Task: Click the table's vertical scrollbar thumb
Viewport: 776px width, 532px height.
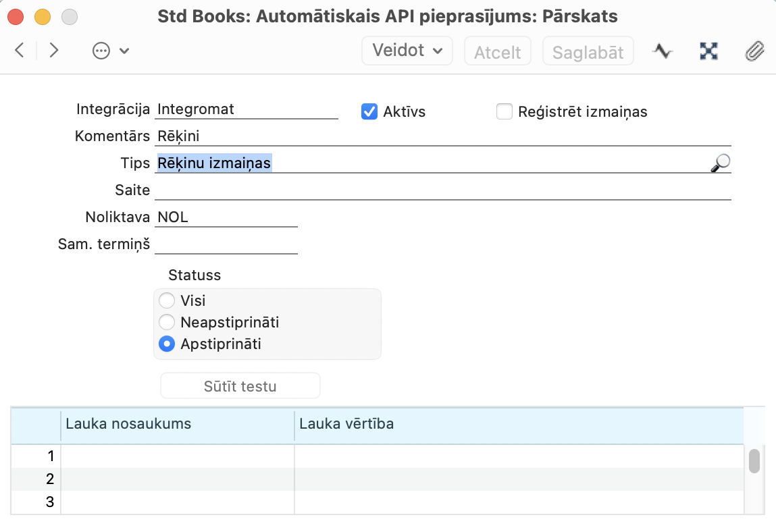Action: pyautogui.click(x=754, y=461)
